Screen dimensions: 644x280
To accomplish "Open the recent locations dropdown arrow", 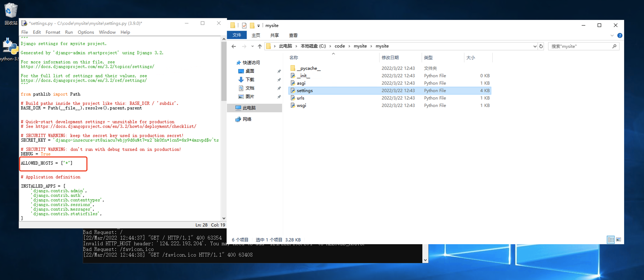I will pyautogui.click(x=252, y=46).
